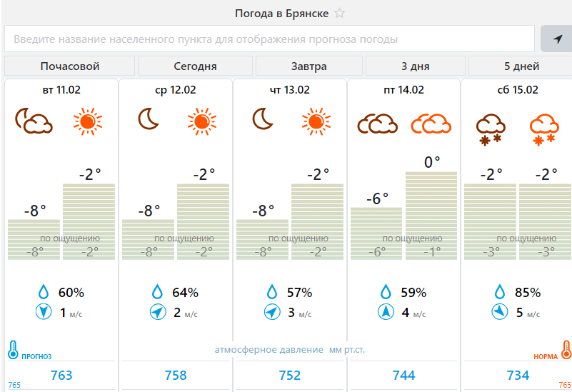Image resolution: width=572 pixels, height=392 pixels.
Task: Click the чт 13.02 date header
Action: [x=290, y=90]
